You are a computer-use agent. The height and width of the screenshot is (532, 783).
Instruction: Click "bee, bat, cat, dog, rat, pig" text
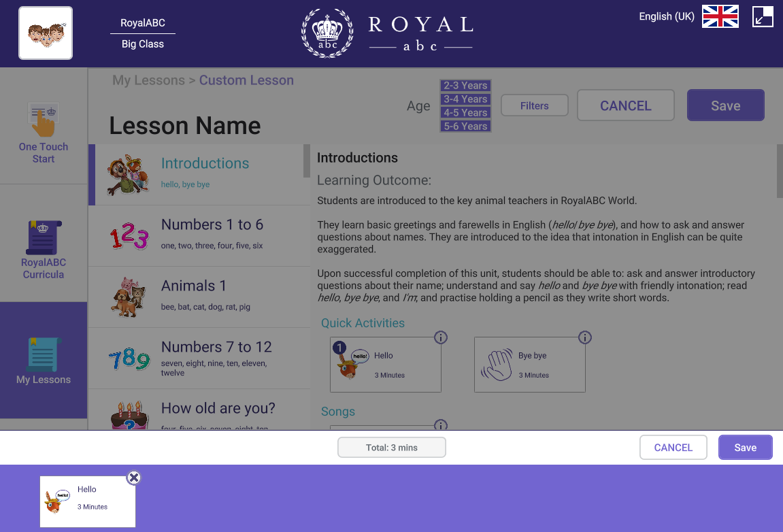pos(205,307)
